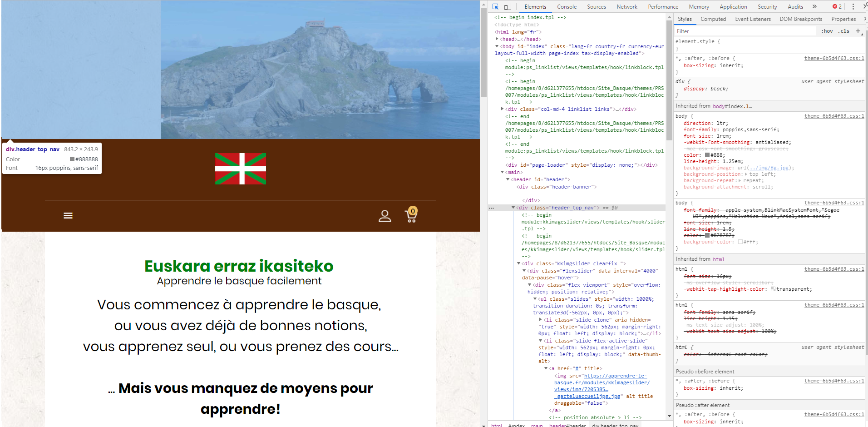Toggle the :hov element state pane
The width and height of the screenshot is (868, 427).
(x=827, y=31)
